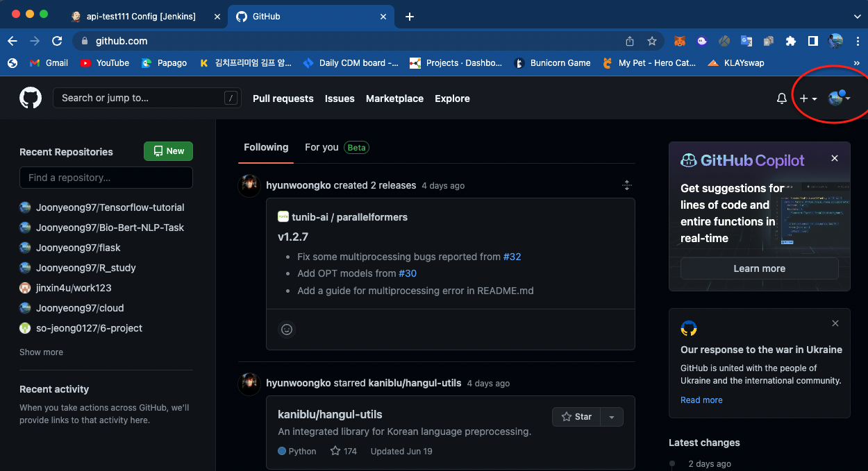This screenshot has width=868, height=471.
Task: Open release v1.2.7
Action: click(x=292, y=237)
